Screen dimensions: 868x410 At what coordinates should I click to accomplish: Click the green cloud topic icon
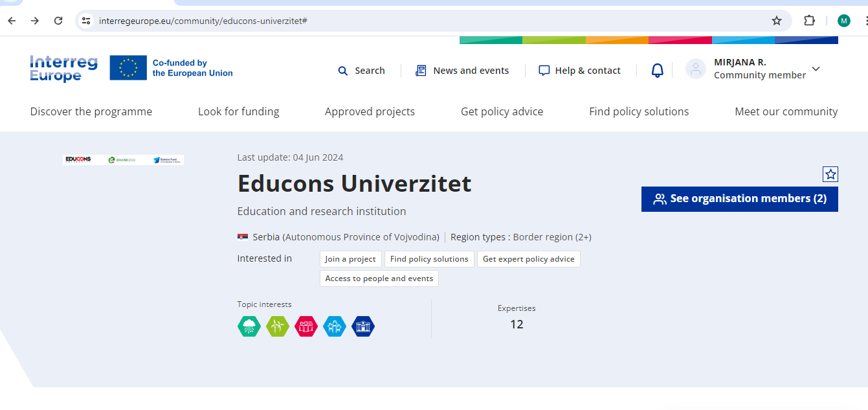click(249, 326)
